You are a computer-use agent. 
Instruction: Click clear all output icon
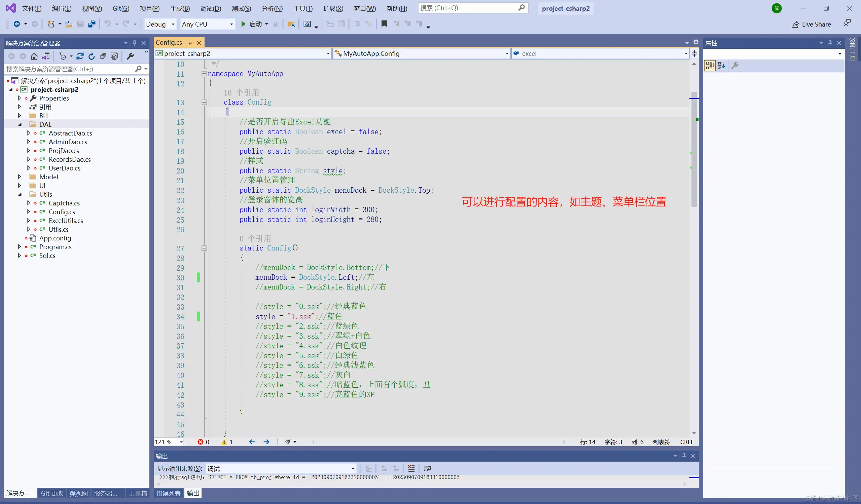411,468
